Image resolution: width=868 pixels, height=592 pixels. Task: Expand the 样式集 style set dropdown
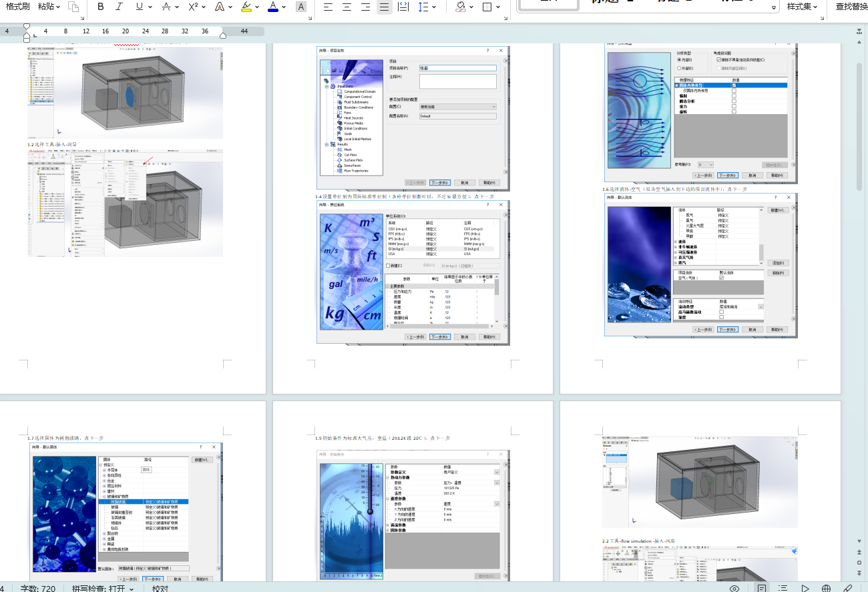pos(803,7)
